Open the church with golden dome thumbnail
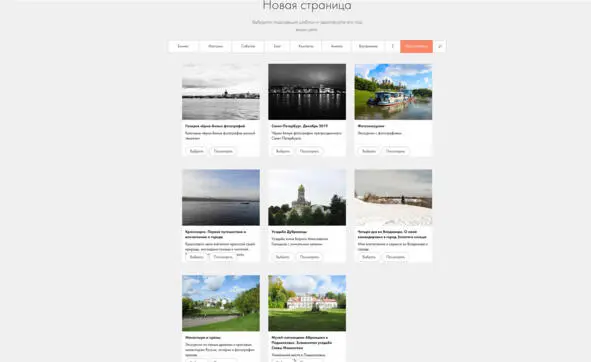 coord(307,197)
